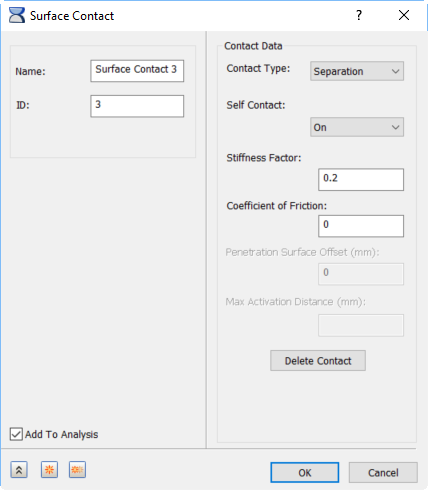Dismiss the dialog with Cancel
428x490 pixels.
point(383,472)
